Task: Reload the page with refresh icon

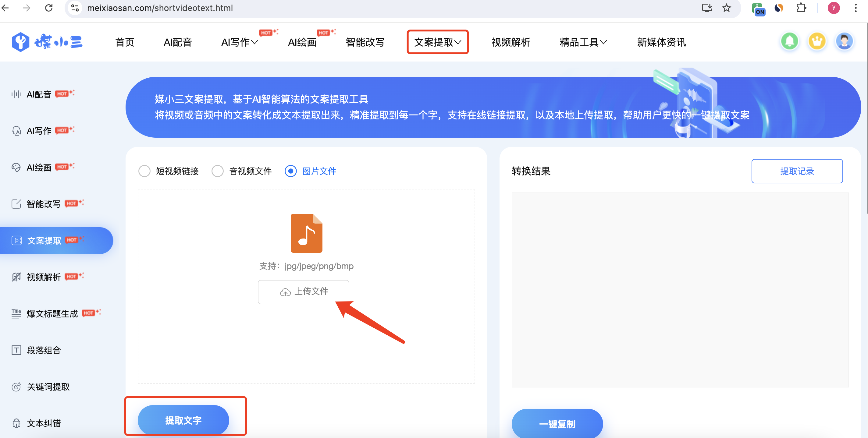Action: click(49, 8)
